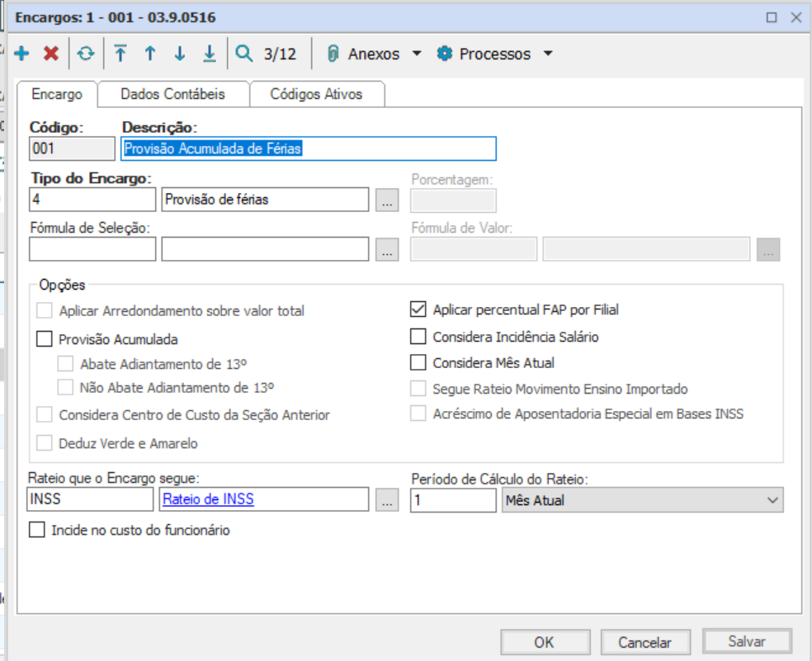Switch to Dados Contábeis tab
The height and width of the screenshot is (661, 812).
point(173,94)
